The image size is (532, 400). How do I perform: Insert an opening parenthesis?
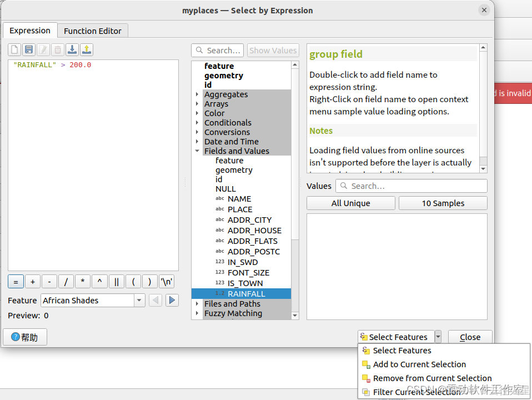(133, 282)
